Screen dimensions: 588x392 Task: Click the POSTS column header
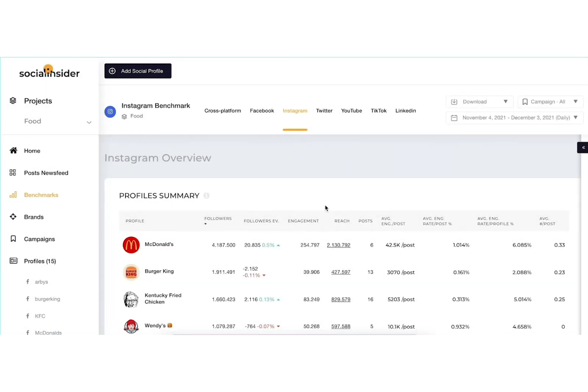point(366,221)
